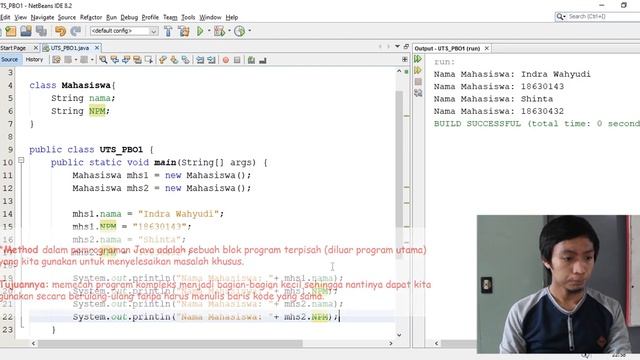Stop macro recording square icon
Image resolution: width=640 pixels, height=360 pixels.
coord(237,60)
